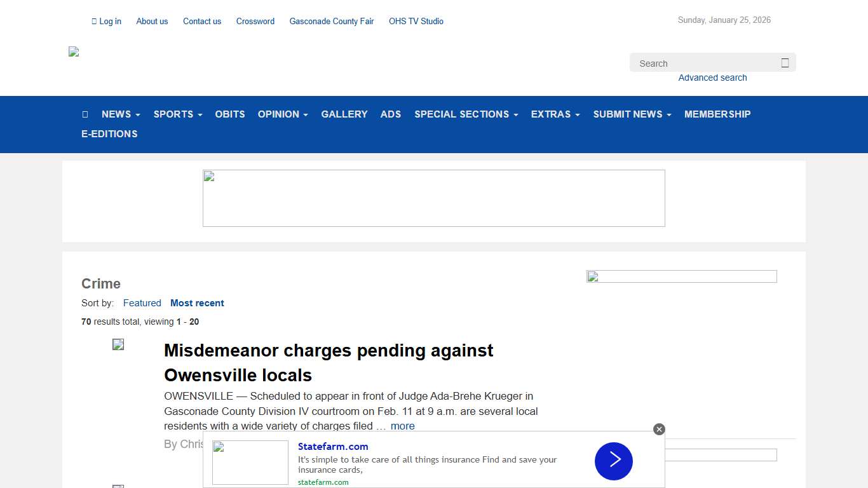Image resolution: width=868 pixels, height=488 pixels.
Task: Expand the News dropdown menu
Action: tap(120, 114)
